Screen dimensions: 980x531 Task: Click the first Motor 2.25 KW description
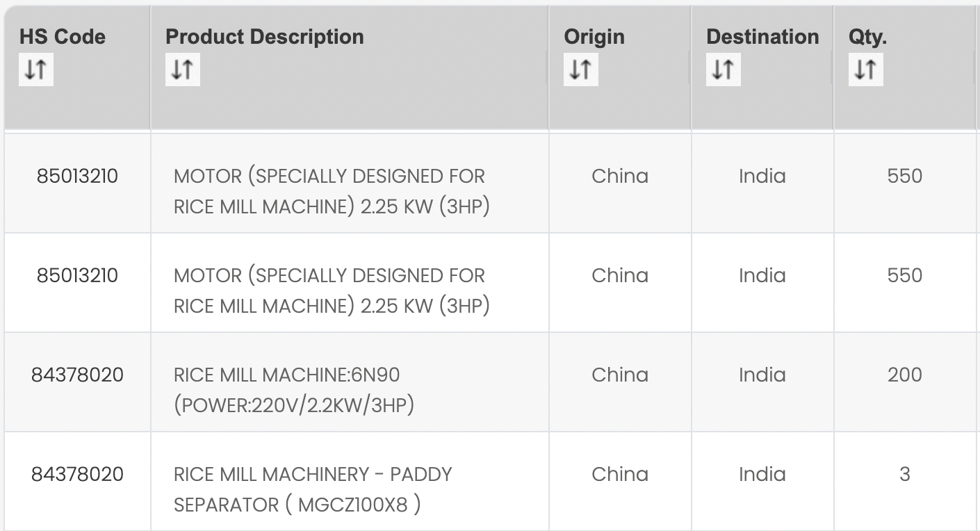tap(332, 191)
